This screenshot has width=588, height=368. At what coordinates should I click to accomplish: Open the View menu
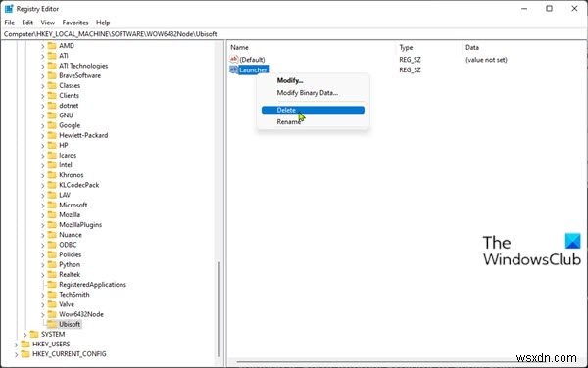click(48, 23)
